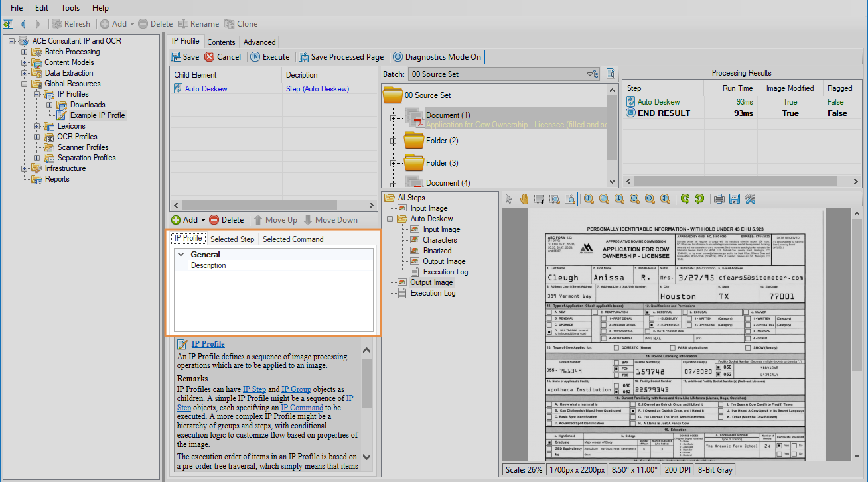The width and height of the screenshot is (868, 482).
Task: Click the Execute button
Action: [x=269, y=57]
